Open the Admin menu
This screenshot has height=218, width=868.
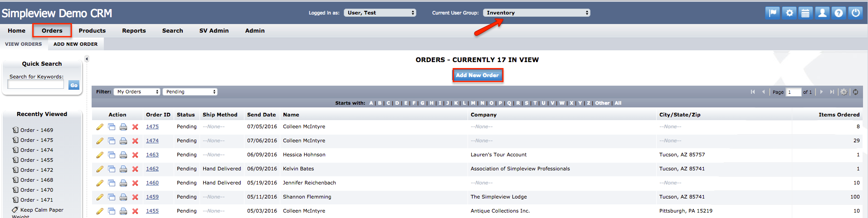255,30
